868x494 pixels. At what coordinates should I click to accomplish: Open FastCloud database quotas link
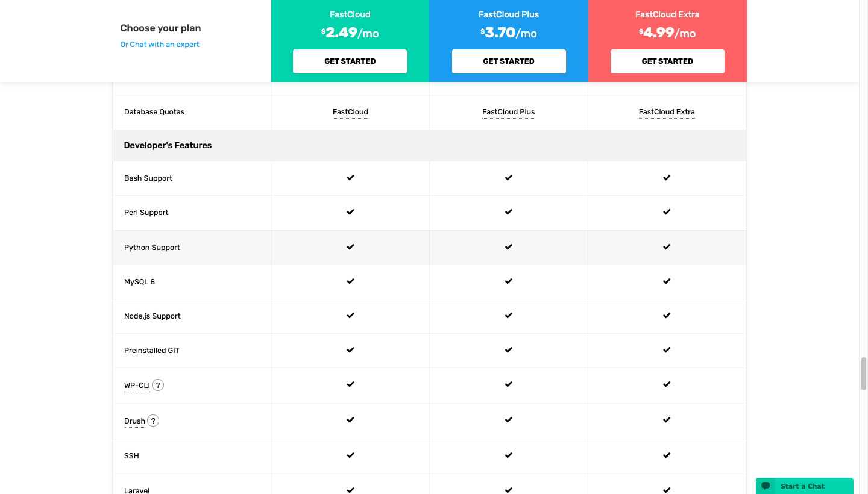pos(350,112)
